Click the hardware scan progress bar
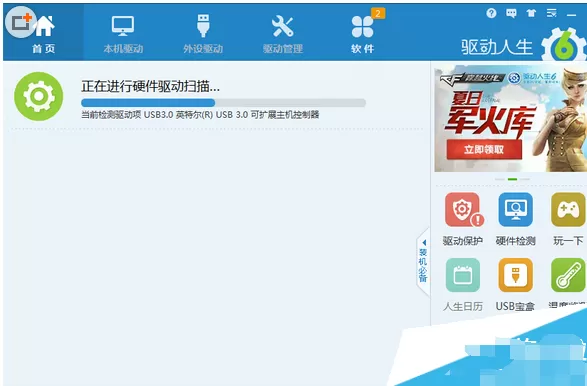 click(x=223, y=103)
